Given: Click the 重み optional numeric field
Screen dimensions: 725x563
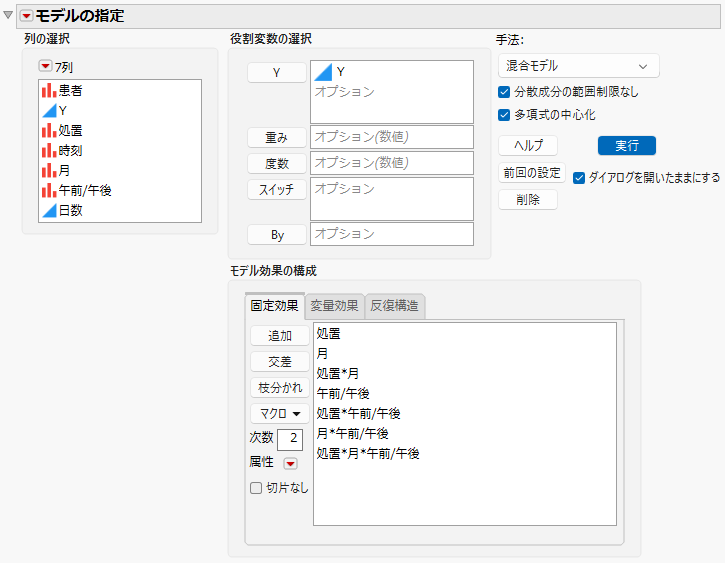Looking at the screenshot, I should click(x=392, y=137).
